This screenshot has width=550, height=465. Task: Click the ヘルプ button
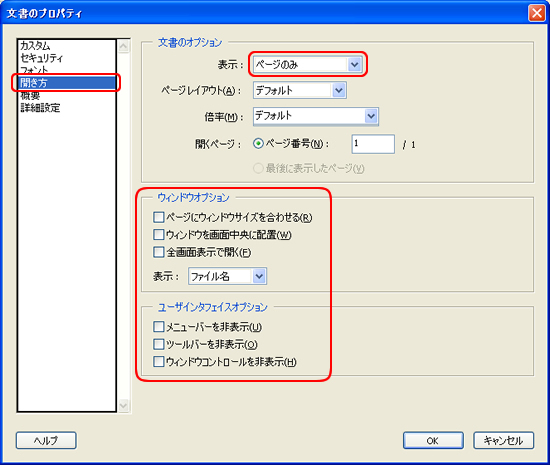coord(46,440)
